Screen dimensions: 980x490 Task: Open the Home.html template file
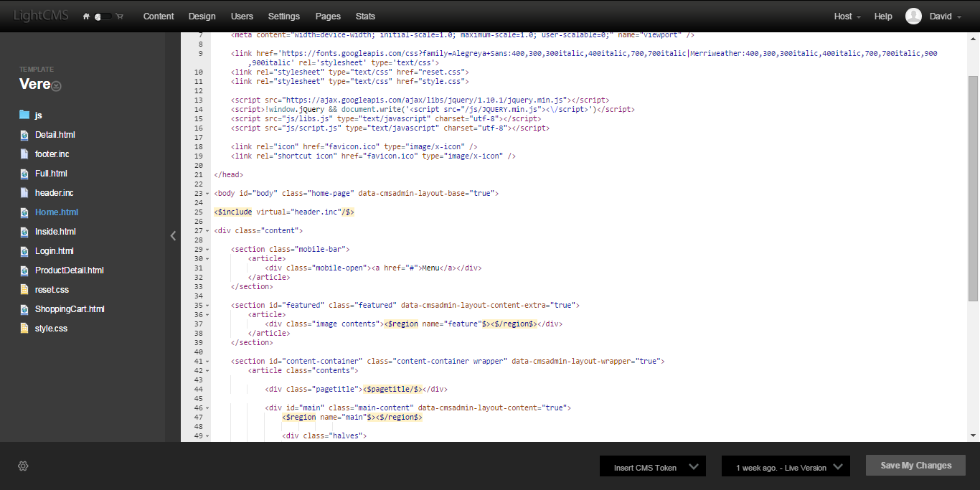pyautogui.click(x=56, y=212)
